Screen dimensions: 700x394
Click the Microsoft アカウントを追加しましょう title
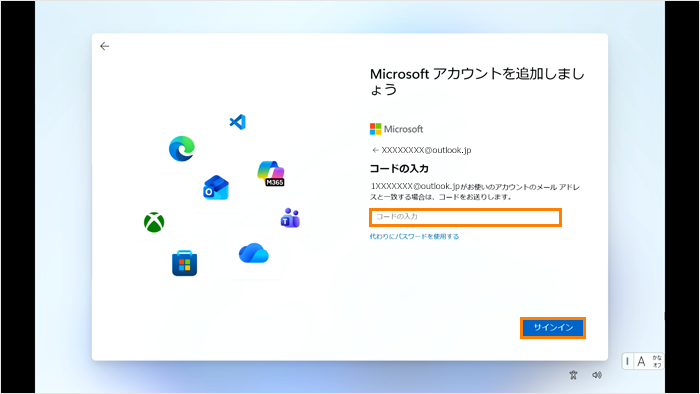pyautogui.click(x=477, y=82)
